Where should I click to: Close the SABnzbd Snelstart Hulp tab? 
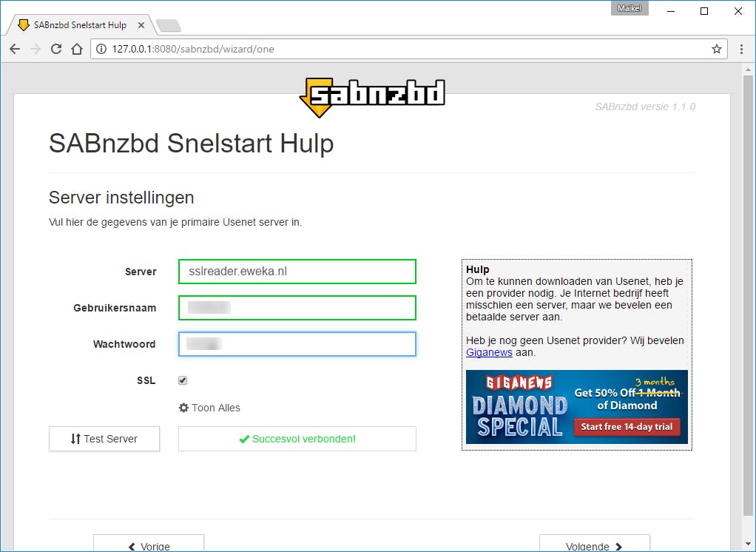(x=141, y=25)
